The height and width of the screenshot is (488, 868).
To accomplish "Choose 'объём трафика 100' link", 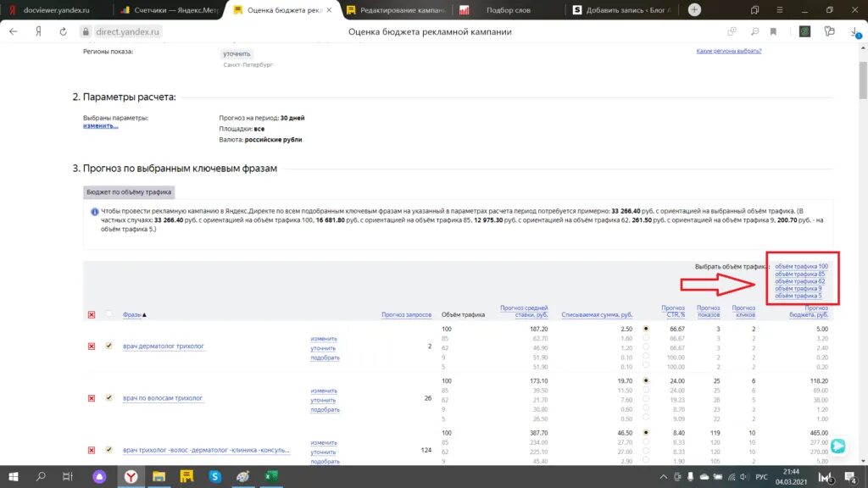I will point(801,266).
